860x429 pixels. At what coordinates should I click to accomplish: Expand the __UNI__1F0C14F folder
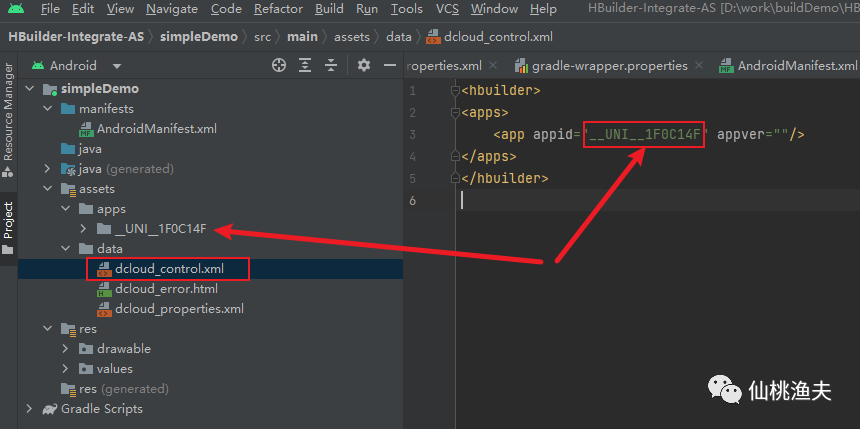coord(83,229)
